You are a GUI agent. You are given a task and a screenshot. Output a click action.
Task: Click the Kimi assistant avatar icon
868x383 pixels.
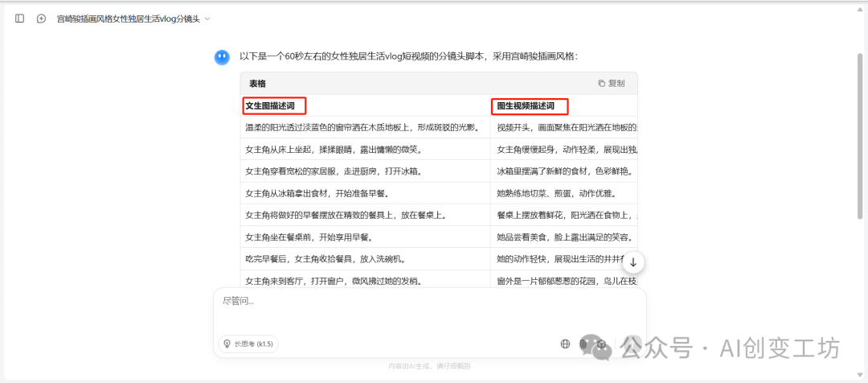[x=222, y=57]
